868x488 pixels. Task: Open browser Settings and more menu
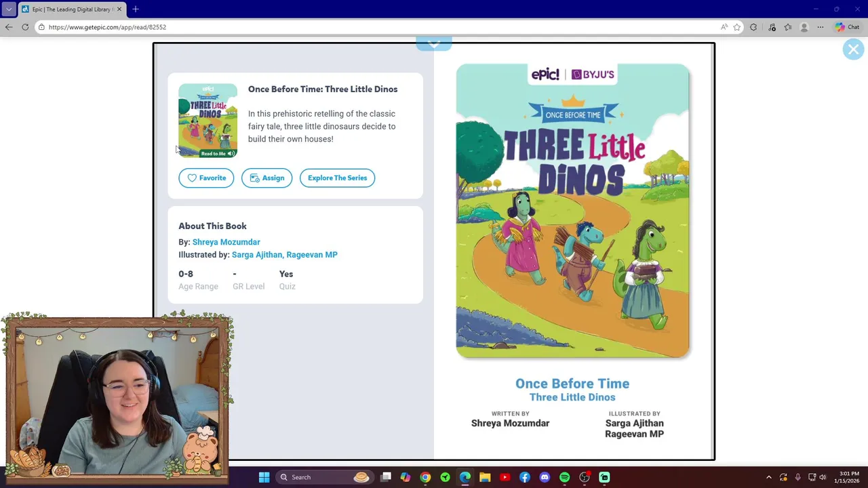[821, 27]
